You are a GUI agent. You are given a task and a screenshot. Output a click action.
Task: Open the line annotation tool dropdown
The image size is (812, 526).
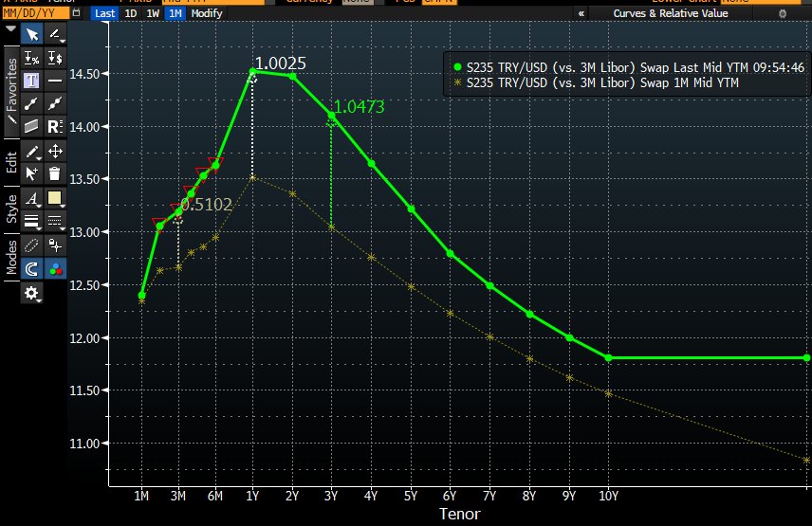(55, 35)
